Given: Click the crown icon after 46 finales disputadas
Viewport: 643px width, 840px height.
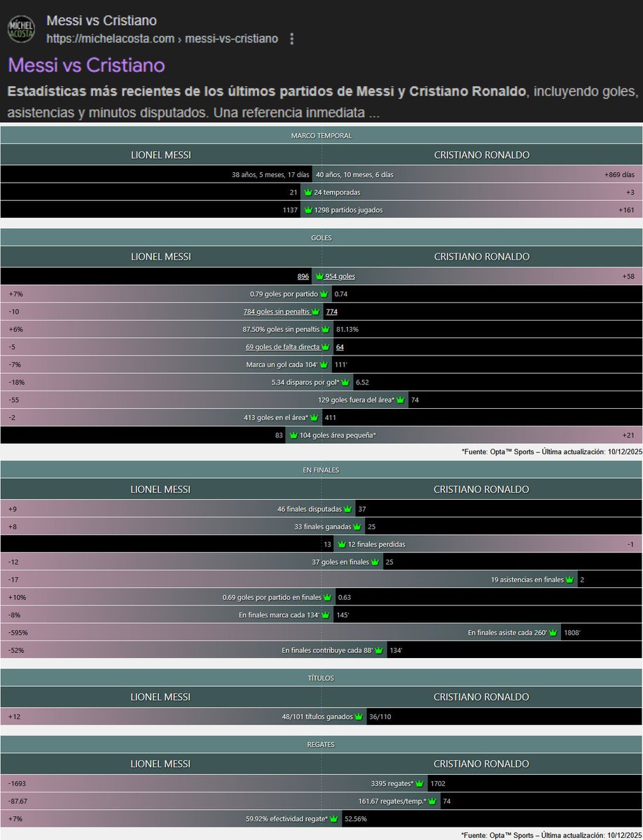Looking at the screenshot, I should (x=348, y=509).
